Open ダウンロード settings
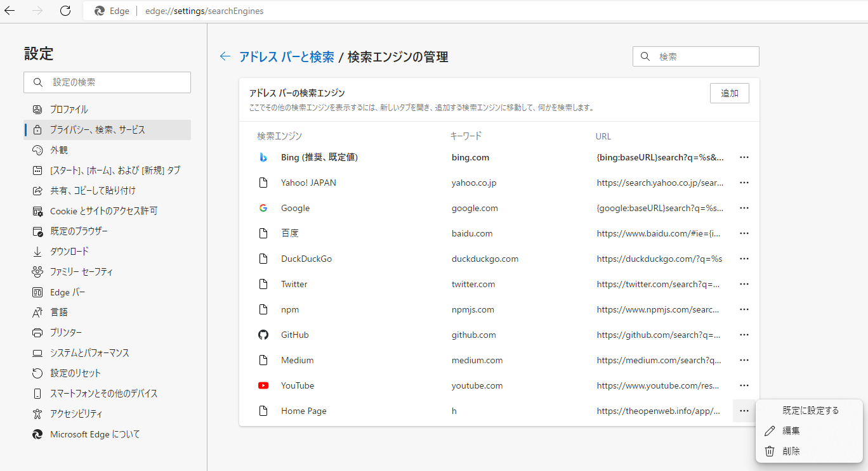 (x=107, y=252)
